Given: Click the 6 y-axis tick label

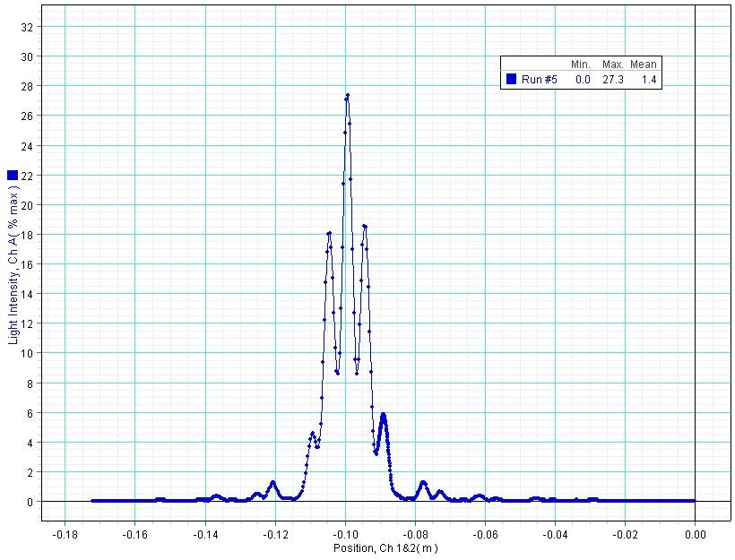Looking at the screenshot, I should coord(31,413).
